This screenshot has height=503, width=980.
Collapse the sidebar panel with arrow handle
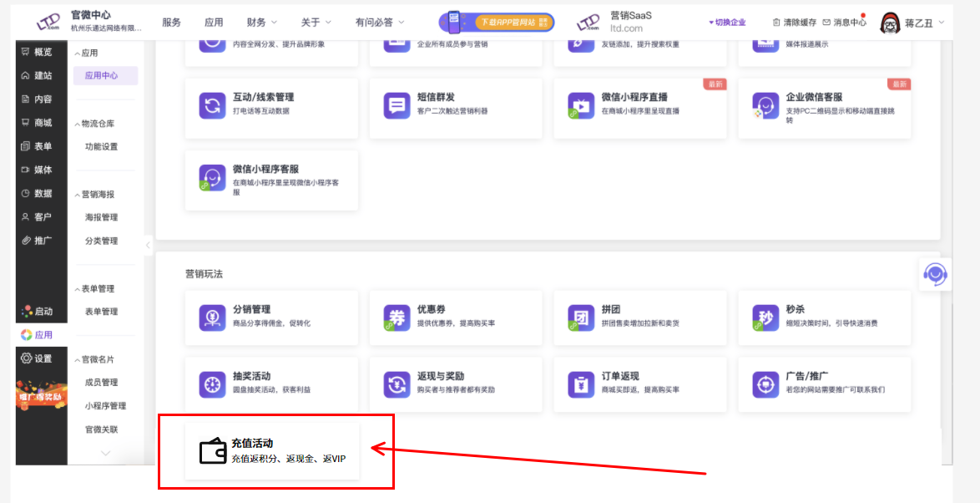tap(148, 245)
